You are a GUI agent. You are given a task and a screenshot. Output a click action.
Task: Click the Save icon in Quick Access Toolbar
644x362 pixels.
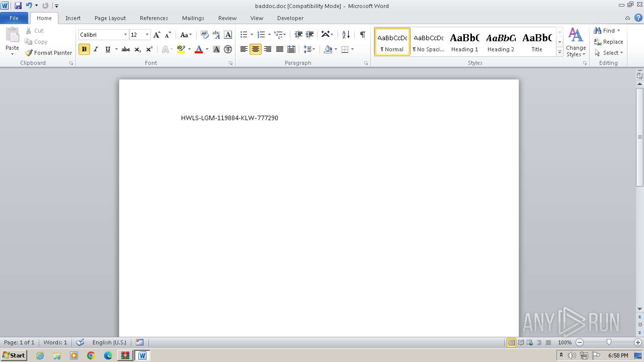(18, 6)
